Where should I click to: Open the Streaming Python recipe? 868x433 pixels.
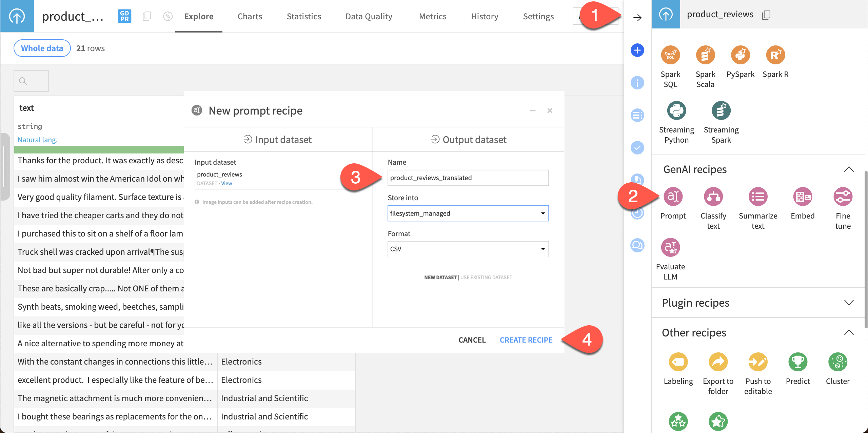[x=676, y=110]
